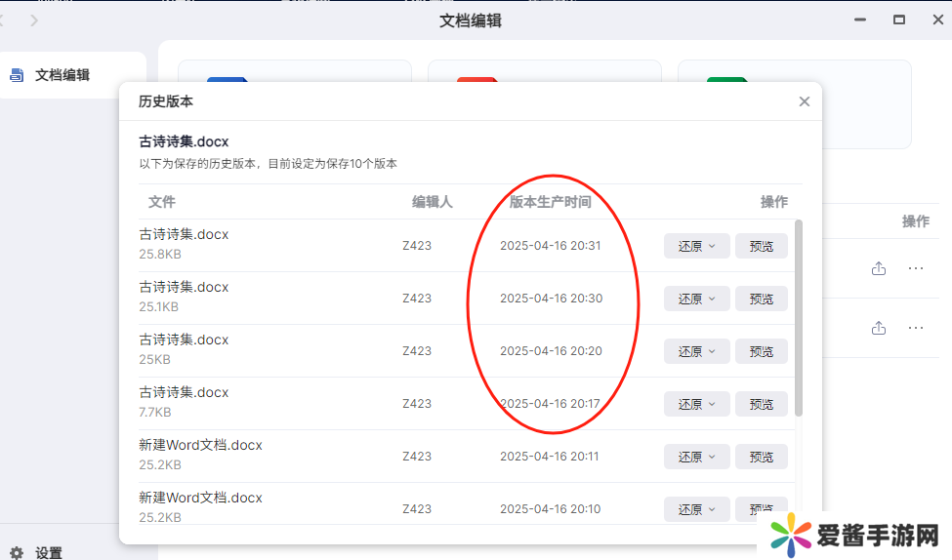Preview the 20:31 version with 预览

[x=761, y=246]
